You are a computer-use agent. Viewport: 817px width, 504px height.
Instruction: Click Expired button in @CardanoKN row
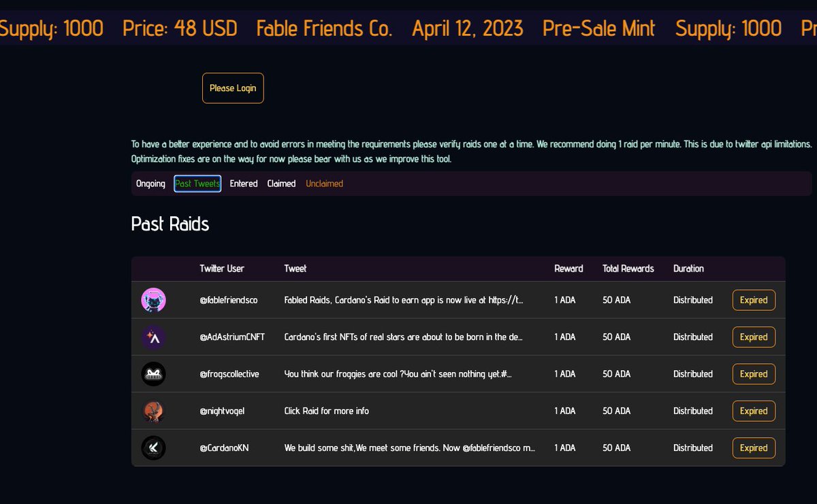tap(754, 448)
